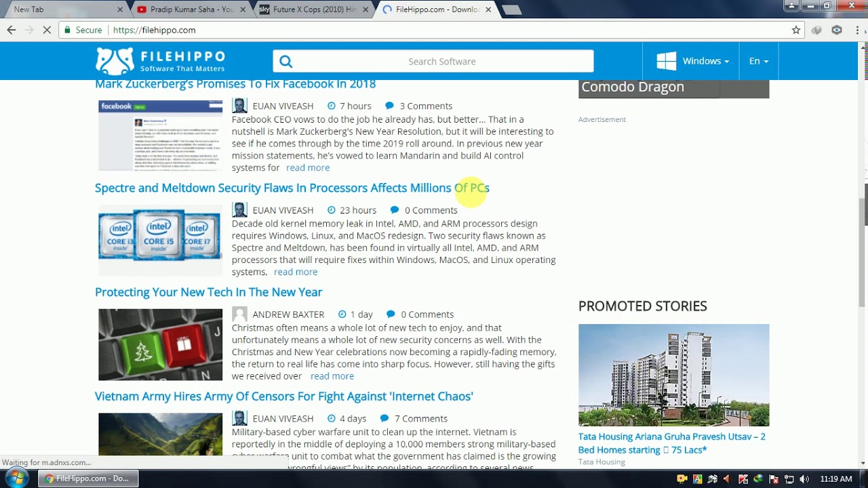Click Andrew Baxter's blank avatar icon
The height and width of the screenshot is (488, 868).
coord(239,314)
